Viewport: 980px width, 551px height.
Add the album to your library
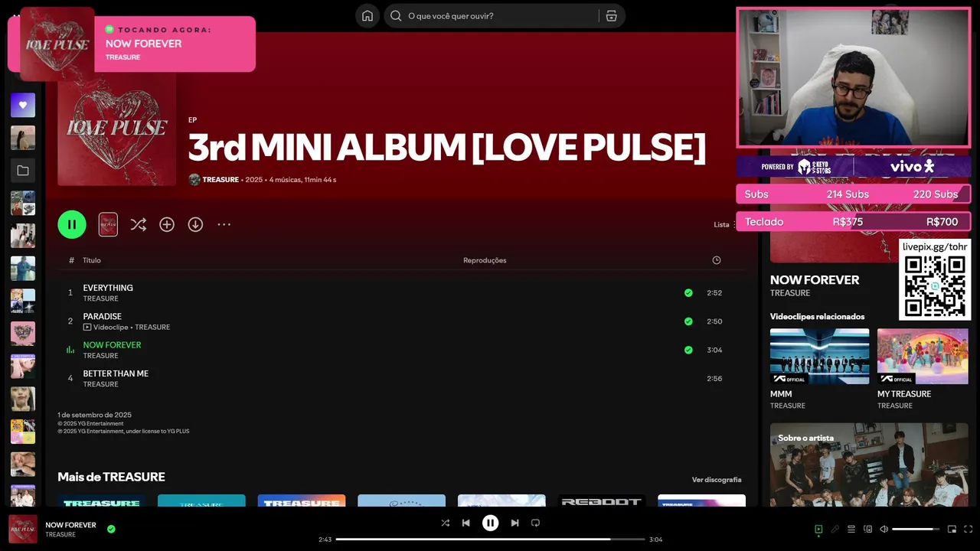coord(167,224)
